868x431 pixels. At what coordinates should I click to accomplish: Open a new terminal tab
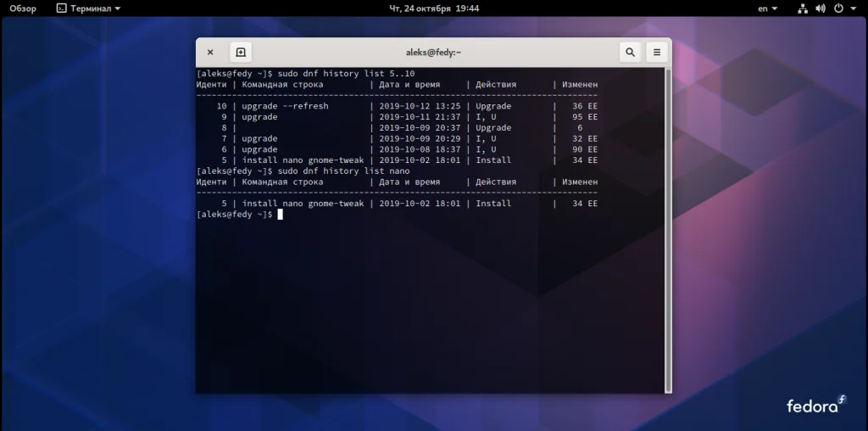coord(241,53)
